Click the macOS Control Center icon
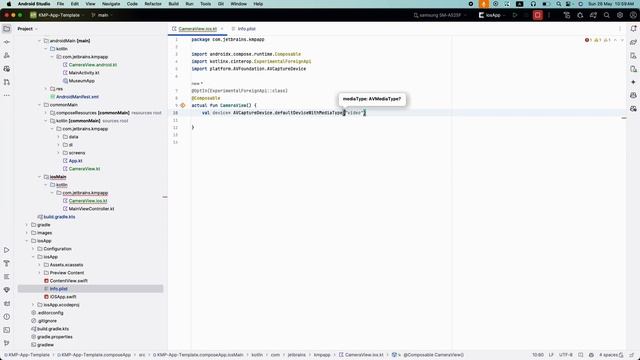640x360 pixels. pos(569,4)
